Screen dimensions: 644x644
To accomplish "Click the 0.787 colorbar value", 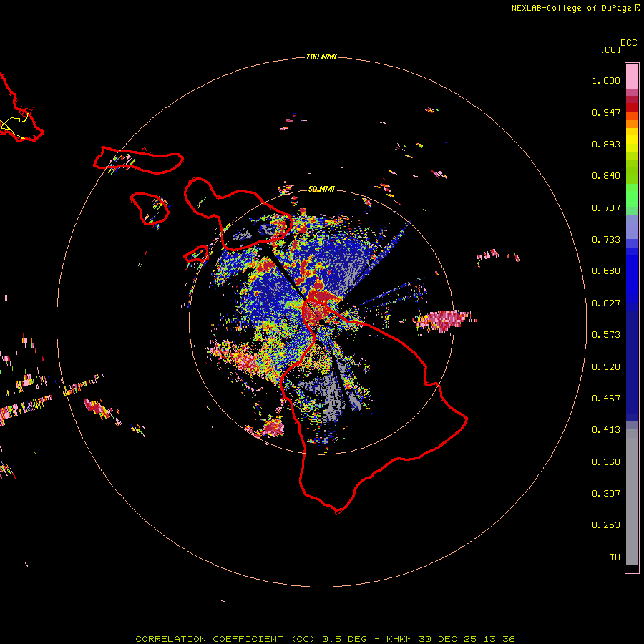I will (x=606, y=208).
